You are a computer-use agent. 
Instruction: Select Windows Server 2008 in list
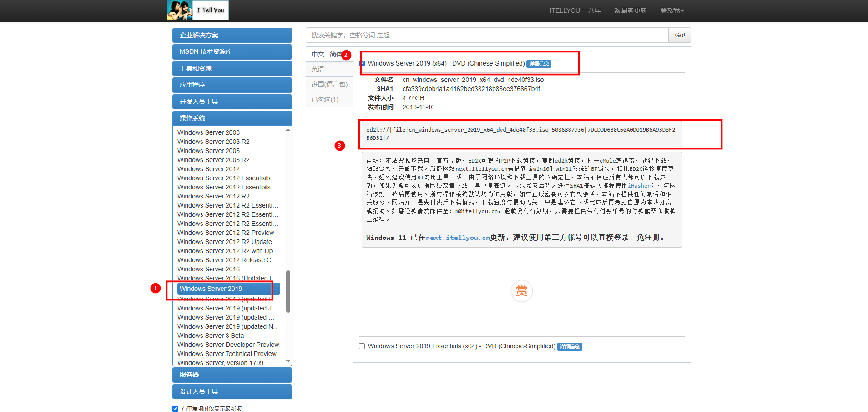click(x=208, y=151)
